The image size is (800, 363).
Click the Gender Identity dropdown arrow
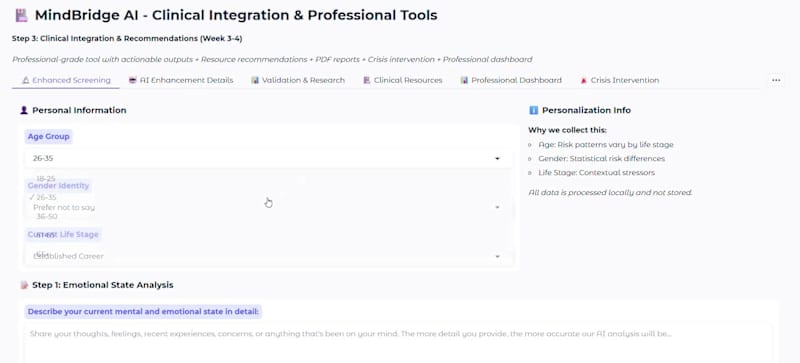point(497,207)
